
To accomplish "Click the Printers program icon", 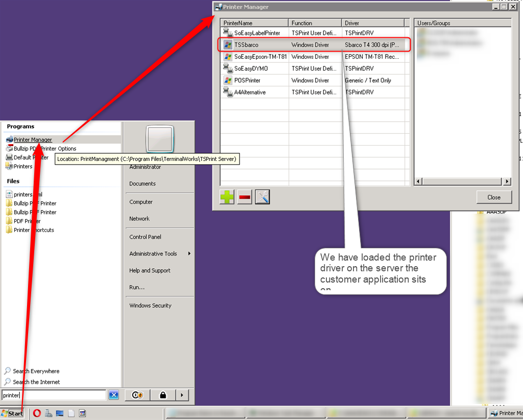I will pyautogui.click(x=9, y=166).
